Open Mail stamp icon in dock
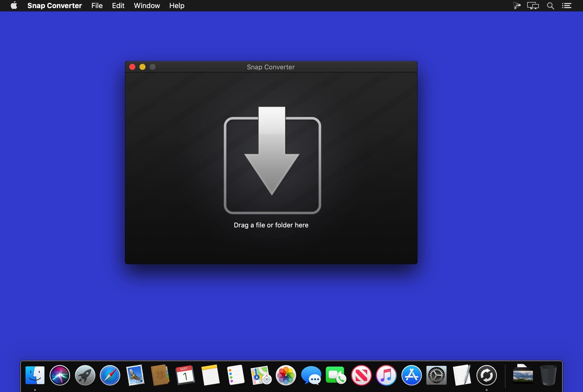583x392 pixels. [x=135, y=375]
